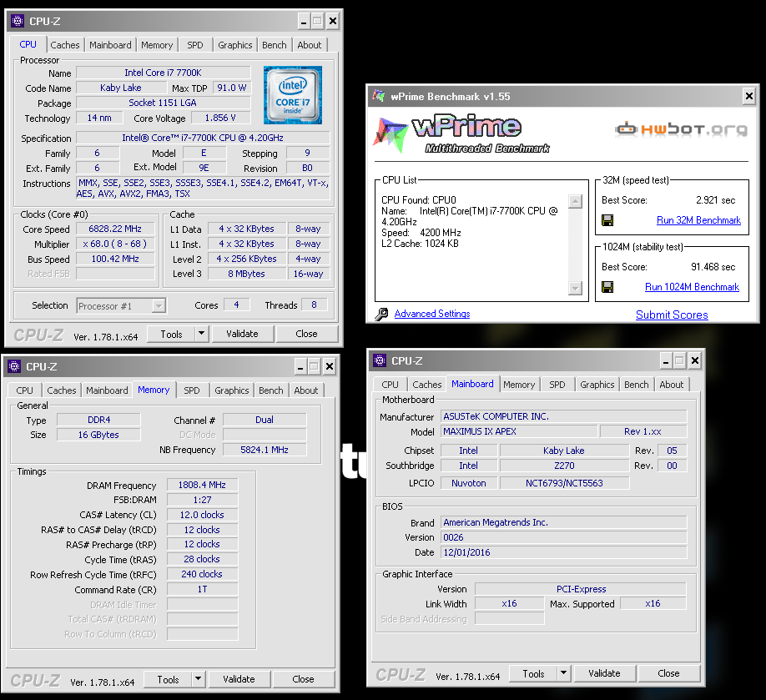Select the SPD tab in the top CPU-Z window
Image resolution: width=766 pixels, height=700 pixels.
pyautogui.click(x=195, y=45)
